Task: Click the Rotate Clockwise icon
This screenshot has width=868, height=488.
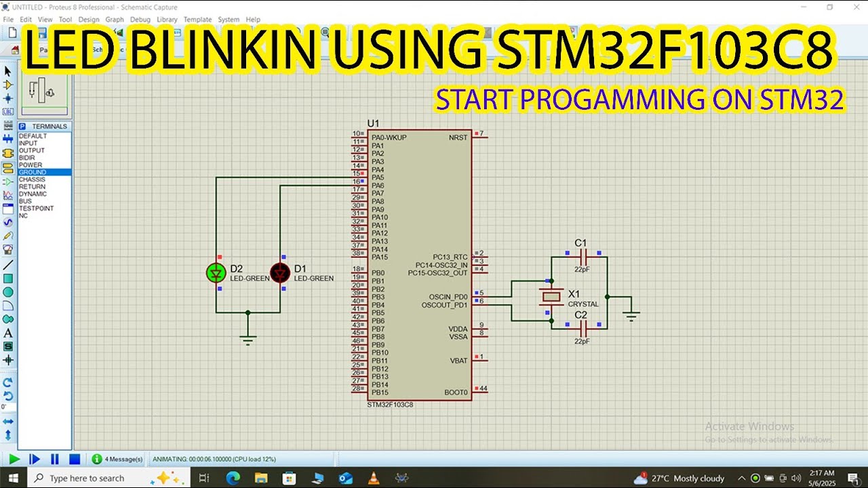Action: click(8, 382)
